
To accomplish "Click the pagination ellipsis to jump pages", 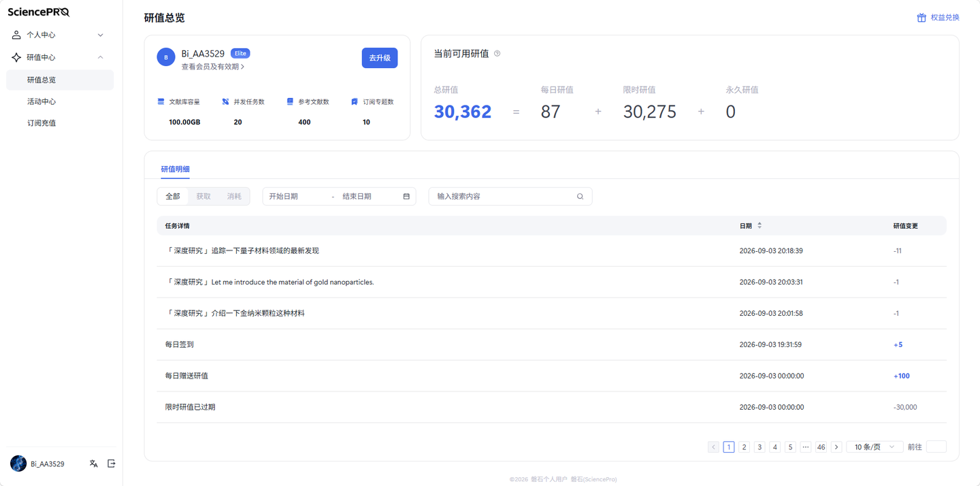I will 806,447.
